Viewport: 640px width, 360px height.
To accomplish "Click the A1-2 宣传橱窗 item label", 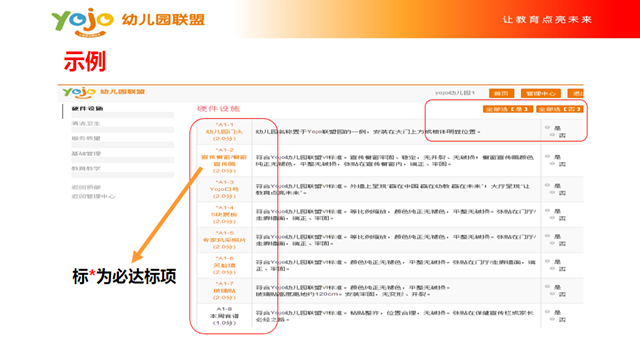I will pos(224,160).
